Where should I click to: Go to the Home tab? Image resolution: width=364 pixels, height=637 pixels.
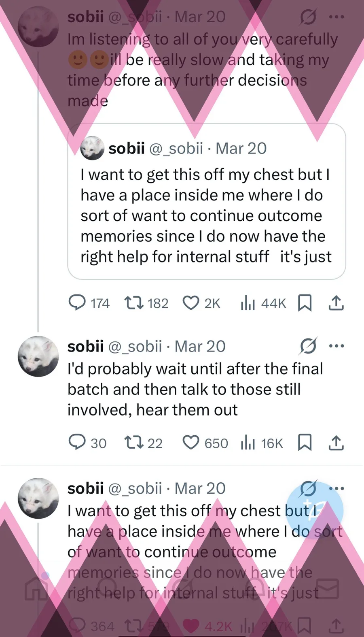(36, 589)
